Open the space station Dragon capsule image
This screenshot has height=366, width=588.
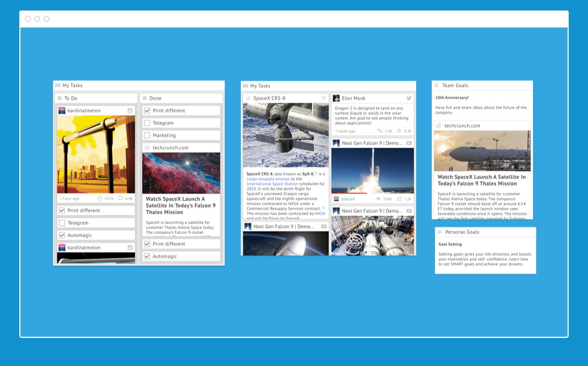[x=286, y=135]
